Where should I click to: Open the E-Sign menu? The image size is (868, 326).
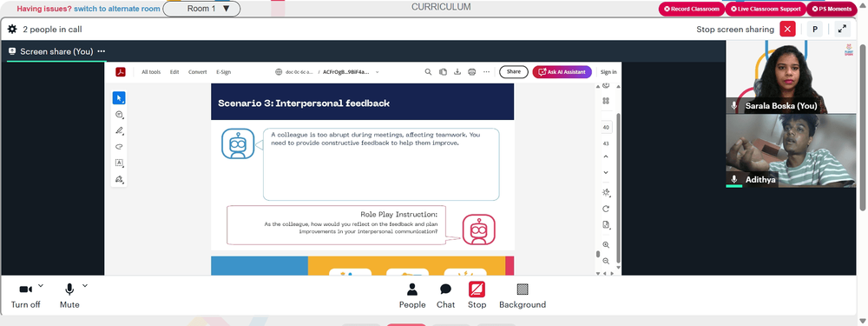(224, 72)
